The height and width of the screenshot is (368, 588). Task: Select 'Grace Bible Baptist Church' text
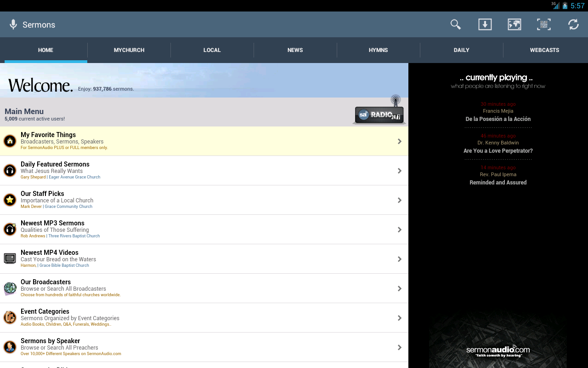(x=64, y=265)
